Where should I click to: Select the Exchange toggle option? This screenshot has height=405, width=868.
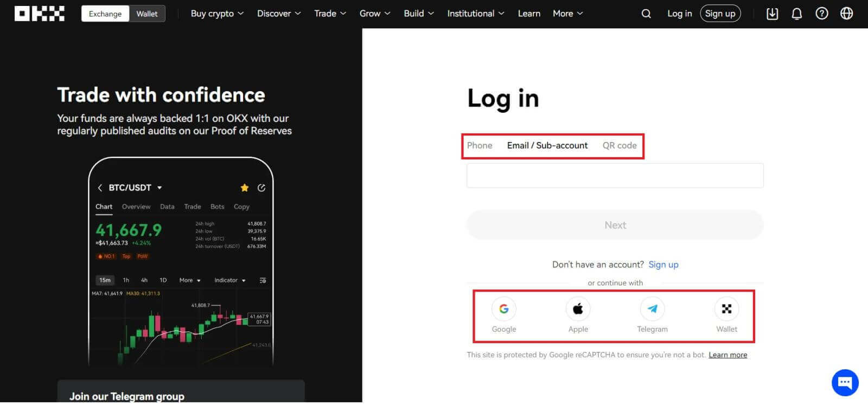(x=105, y=14)
